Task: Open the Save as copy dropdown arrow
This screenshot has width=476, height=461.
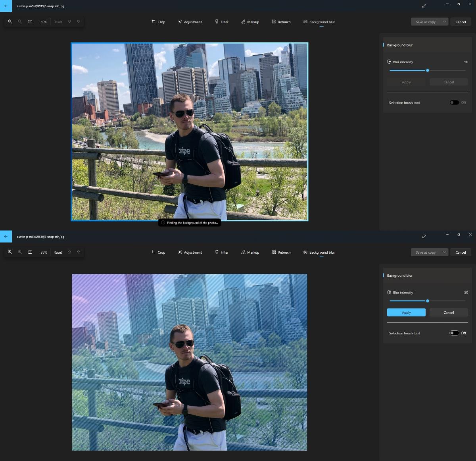Action: [444, 22]
